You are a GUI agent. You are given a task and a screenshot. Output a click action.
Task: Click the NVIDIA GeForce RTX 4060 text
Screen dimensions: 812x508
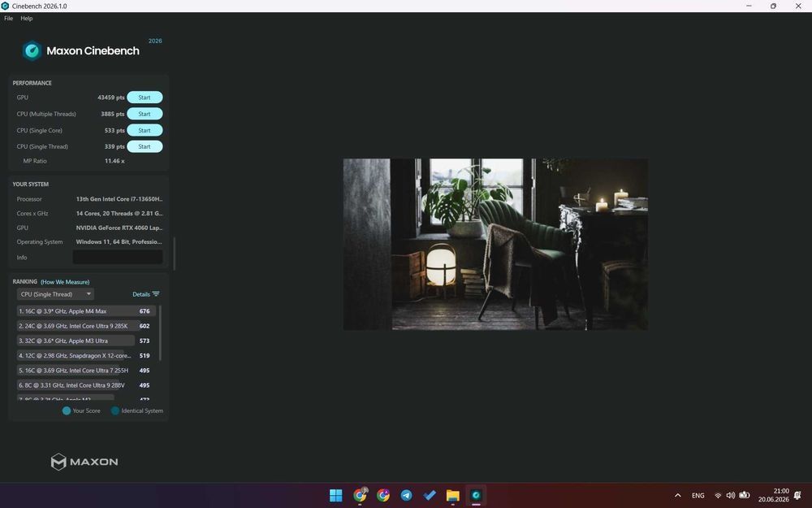[119, 228]
